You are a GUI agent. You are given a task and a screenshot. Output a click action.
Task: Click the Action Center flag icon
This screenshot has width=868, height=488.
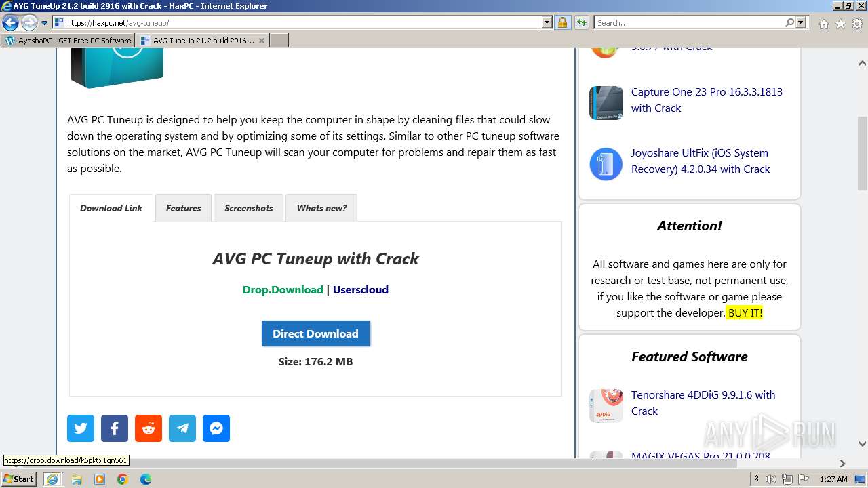coord(804,479)
